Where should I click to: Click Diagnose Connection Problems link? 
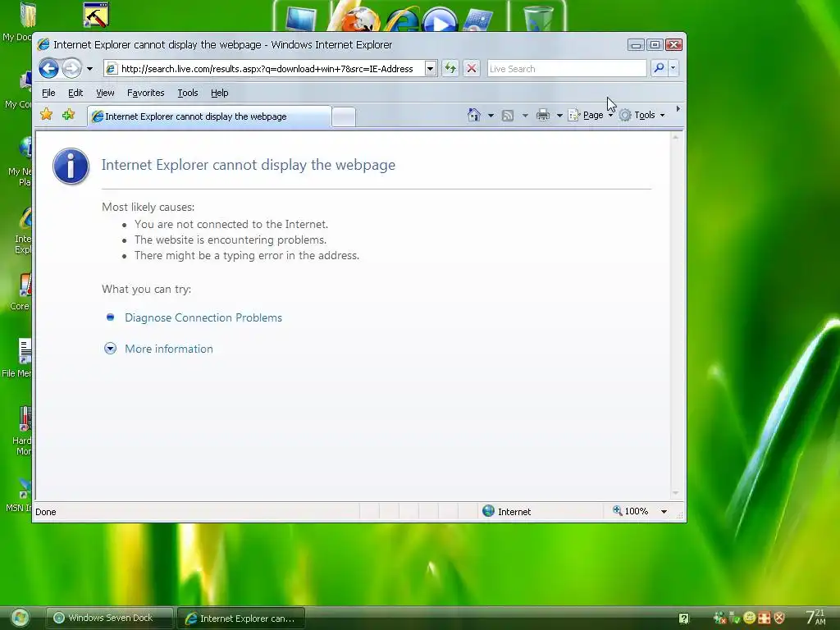pyautogui.click(x=203, y=317)
